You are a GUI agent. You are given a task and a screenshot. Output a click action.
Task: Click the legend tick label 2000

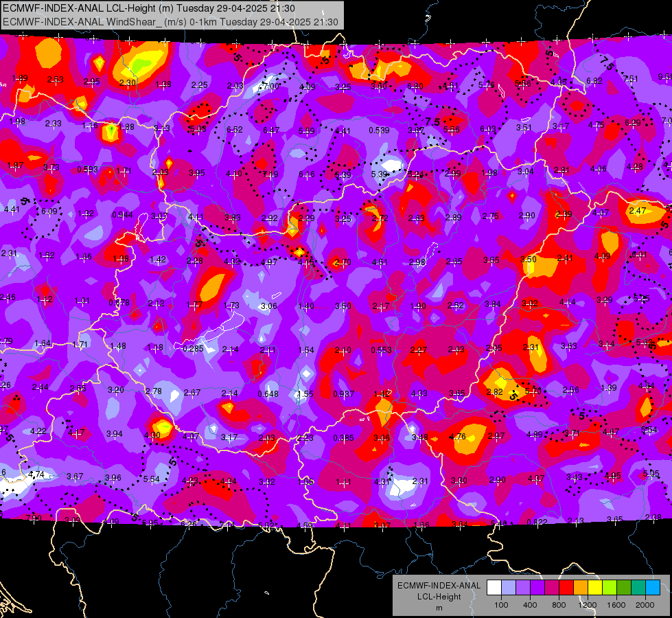tap(645, 605)
